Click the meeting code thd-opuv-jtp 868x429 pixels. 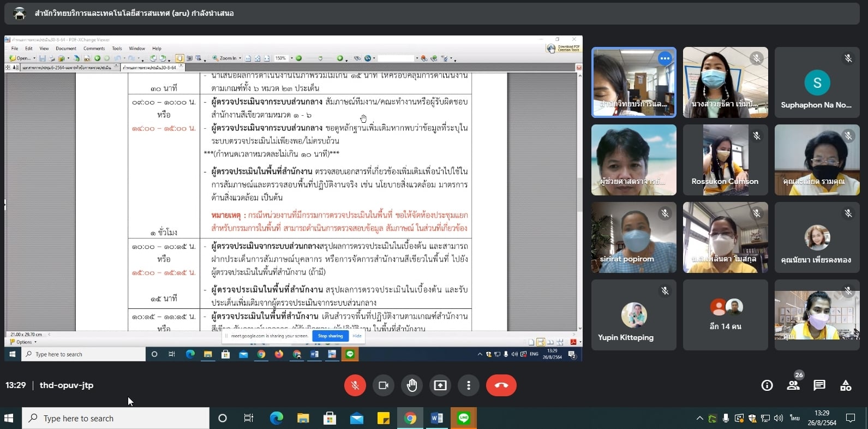[67, 385]
